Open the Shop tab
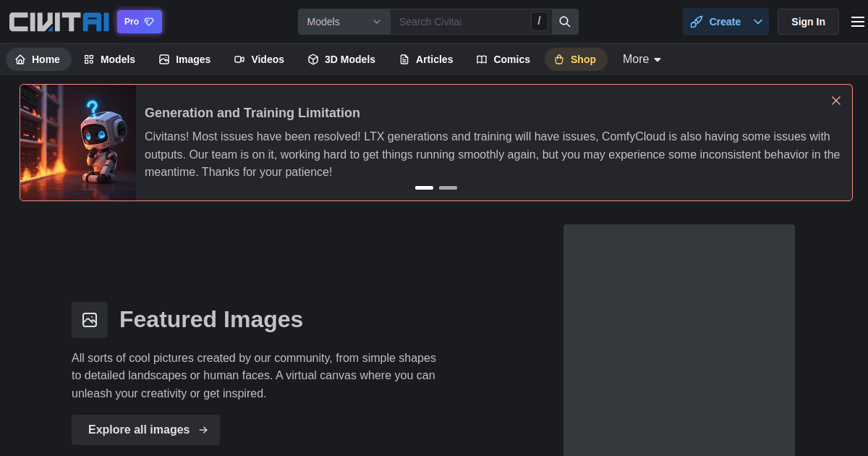Viewport: 868px width, 456px height. pyautogui.click(x=576, y=59)
